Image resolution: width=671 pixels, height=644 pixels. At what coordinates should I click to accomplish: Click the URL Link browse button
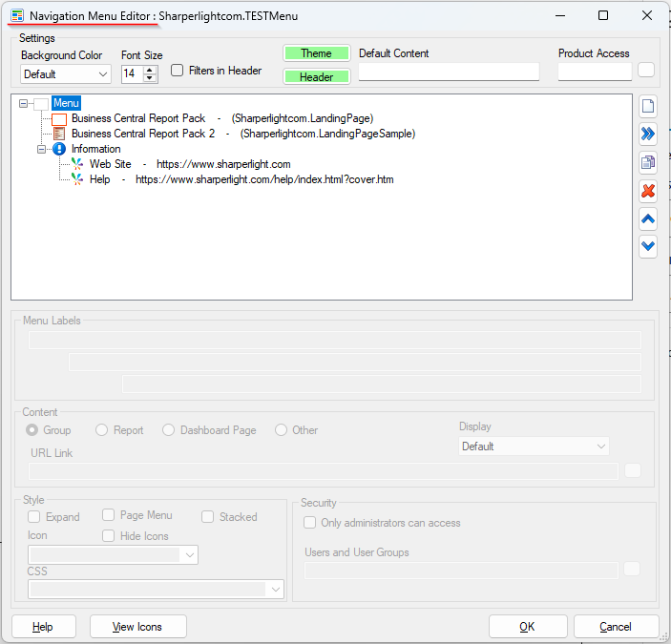[x=633, y=470]
